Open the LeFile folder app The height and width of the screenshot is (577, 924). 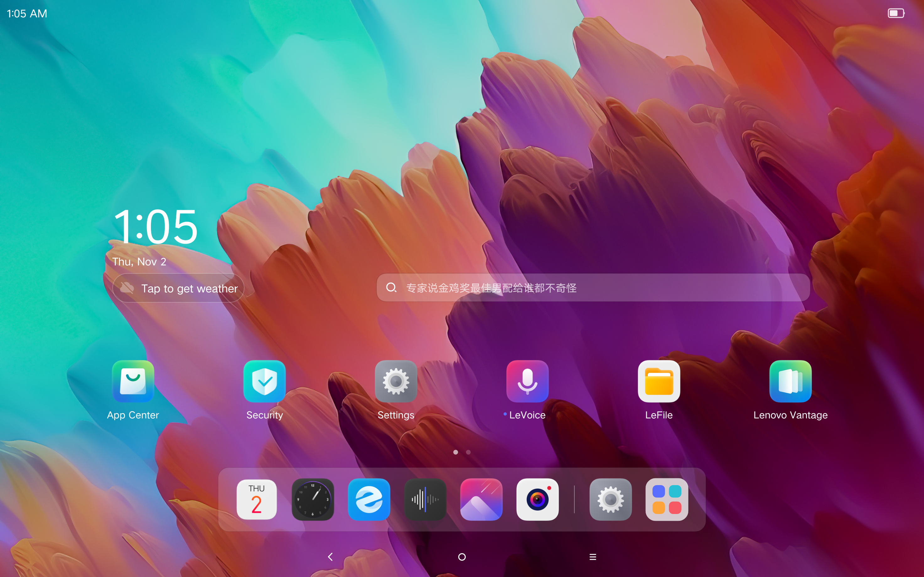click(659, 381)
